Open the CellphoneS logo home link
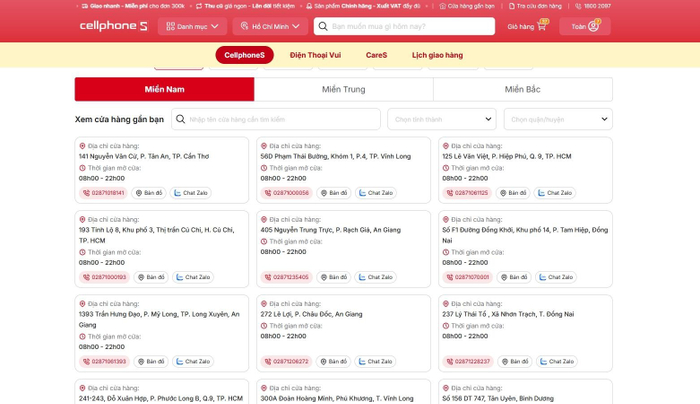 pyautogui.click(x=113, y=26)
